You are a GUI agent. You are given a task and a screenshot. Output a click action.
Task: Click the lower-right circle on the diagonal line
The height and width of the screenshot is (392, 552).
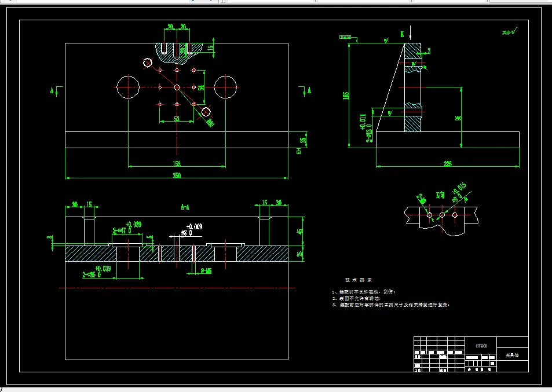coord(206,112)
